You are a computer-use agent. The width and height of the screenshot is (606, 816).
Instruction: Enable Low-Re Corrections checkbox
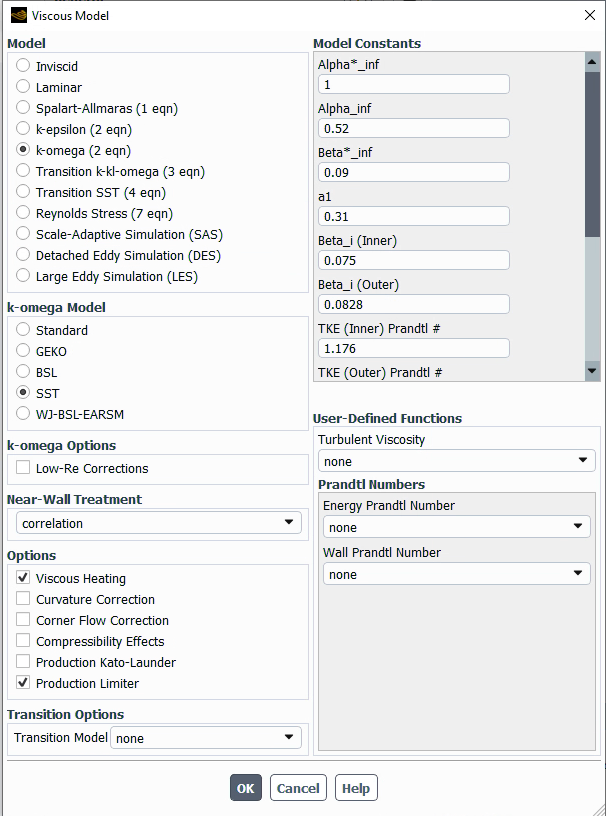click(23, 468)
